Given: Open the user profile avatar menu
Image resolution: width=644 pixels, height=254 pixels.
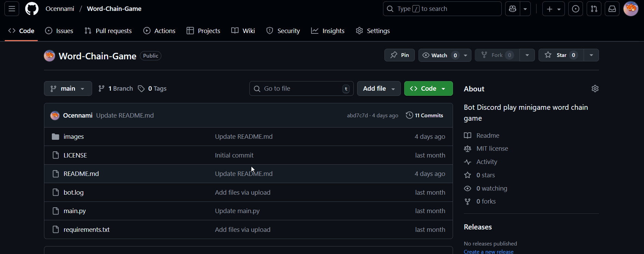Looking at the screenshot, I should [x=631, y=9].
